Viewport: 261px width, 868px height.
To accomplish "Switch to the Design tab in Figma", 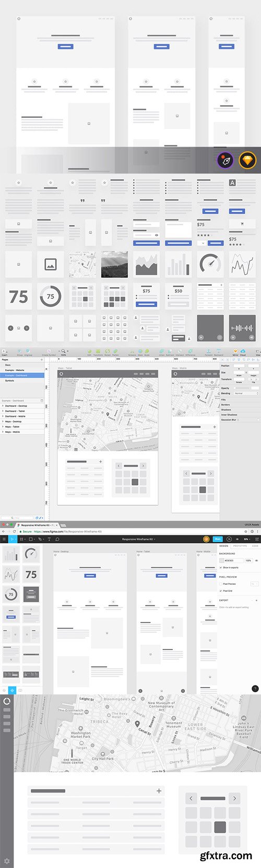I will (223, 546).
